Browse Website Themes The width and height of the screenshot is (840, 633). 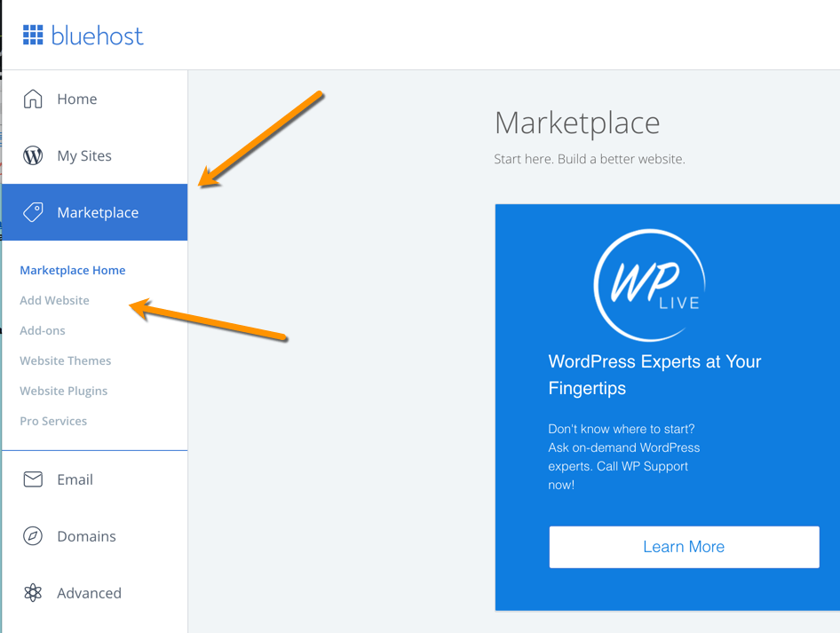point(66,360)
